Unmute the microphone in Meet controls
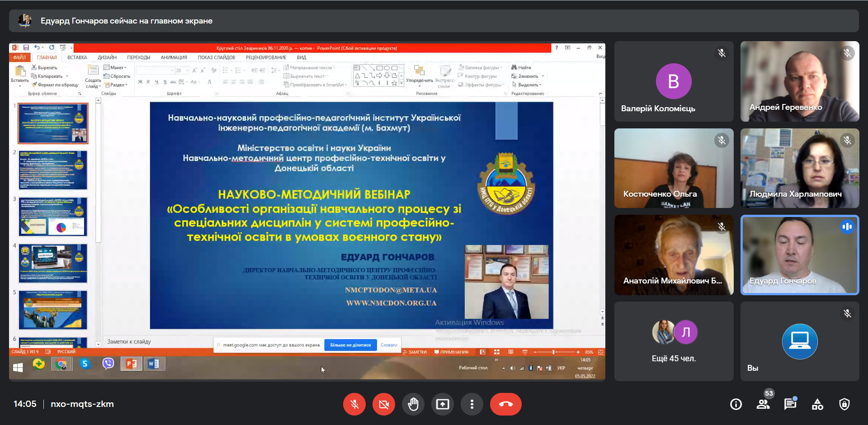 (x=354, y=404)
